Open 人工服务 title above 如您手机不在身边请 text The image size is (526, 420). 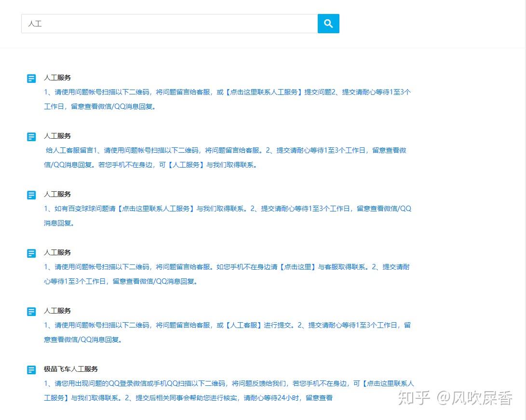tap(57, 253)
